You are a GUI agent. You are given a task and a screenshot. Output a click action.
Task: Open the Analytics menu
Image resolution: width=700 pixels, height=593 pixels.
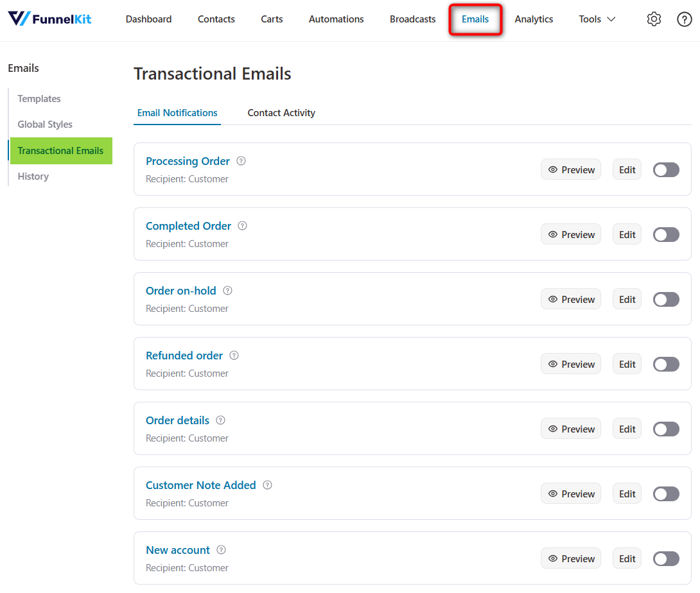click(534, 19)
